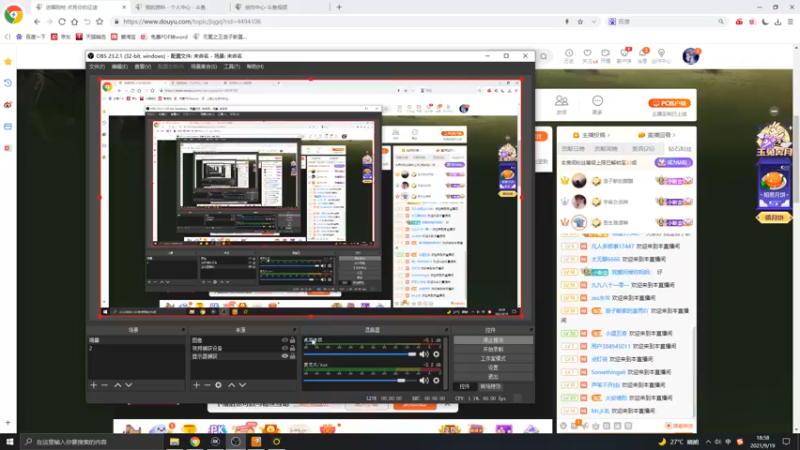Screen dimensions: 800x450
Task: Switch to the 钻石粉丝 tab
Action: click(680, 149)
